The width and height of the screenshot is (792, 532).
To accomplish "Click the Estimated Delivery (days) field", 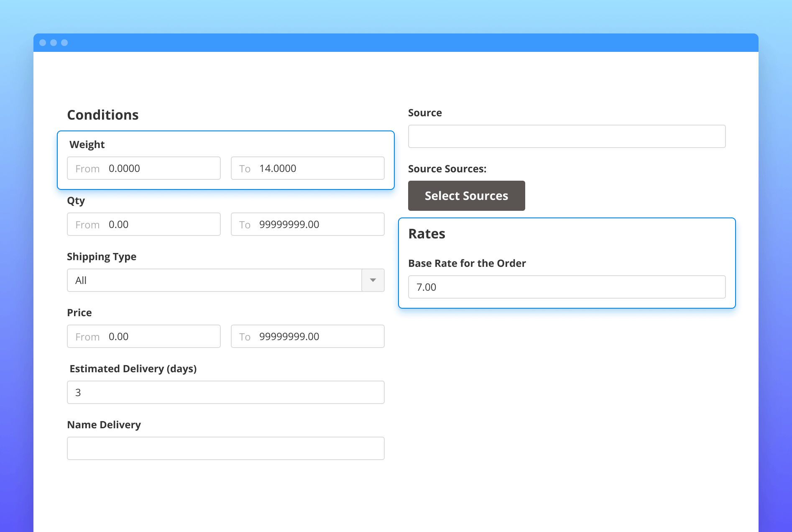I will (225, 392).
